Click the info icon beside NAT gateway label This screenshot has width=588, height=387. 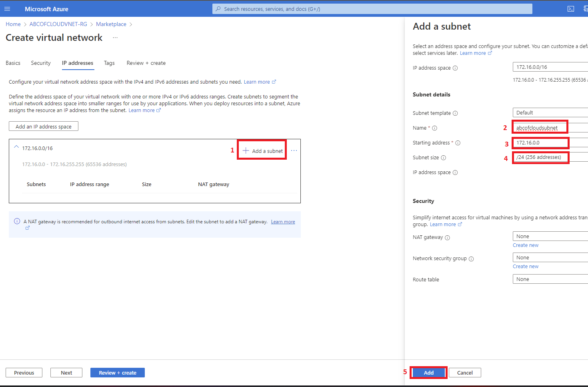pos(447,237)
